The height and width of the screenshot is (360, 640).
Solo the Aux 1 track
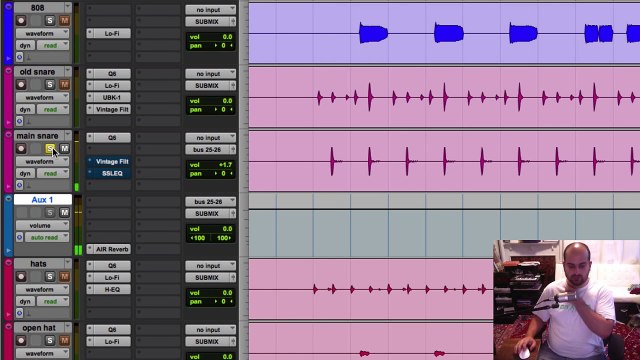(x=50, y=213)
